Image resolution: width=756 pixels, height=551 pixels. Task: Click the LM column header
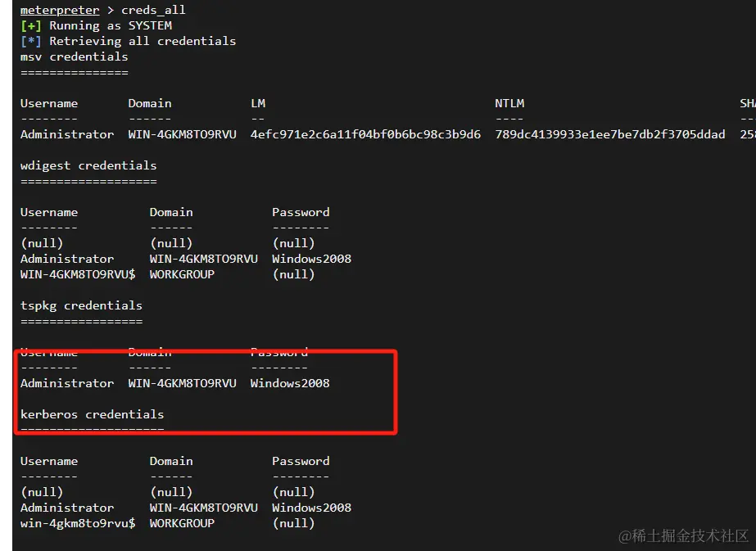coord(258,103)
